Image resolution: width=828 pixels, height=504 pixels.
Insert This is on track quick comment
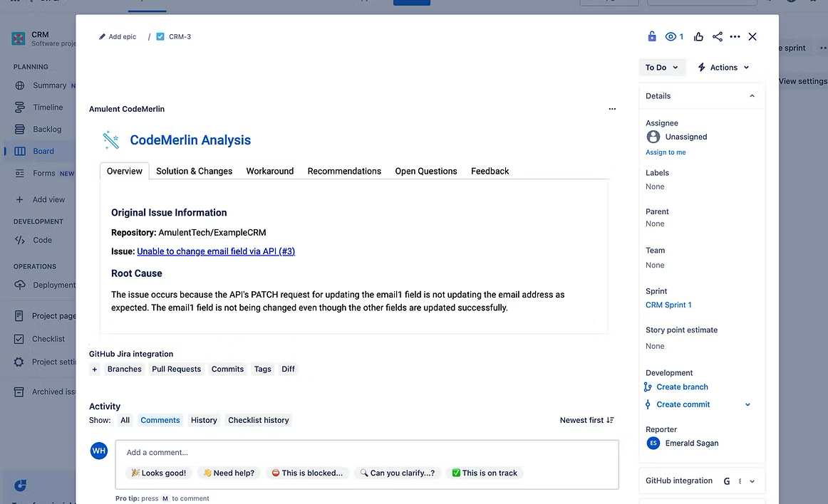pyautogui.click(x=485, y=473)
